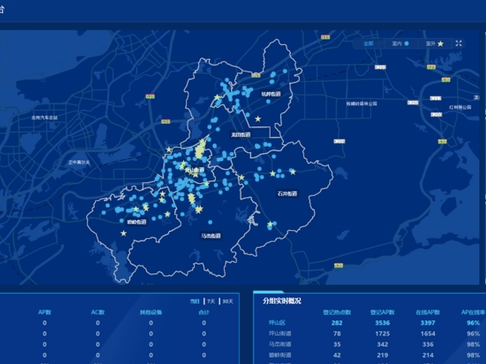This screenshot has width=486, height=364.
Task: Switch statistics to 当日 view
Action: [x=195, y=301]
